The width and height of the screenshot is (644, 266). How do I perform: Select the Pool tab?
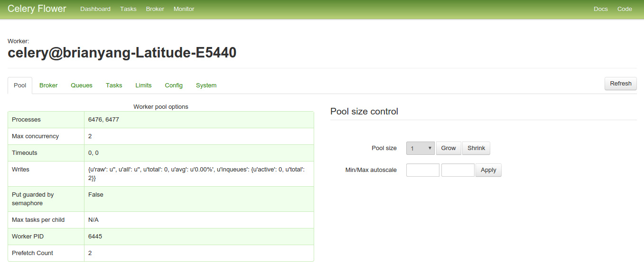coord(20,85)
